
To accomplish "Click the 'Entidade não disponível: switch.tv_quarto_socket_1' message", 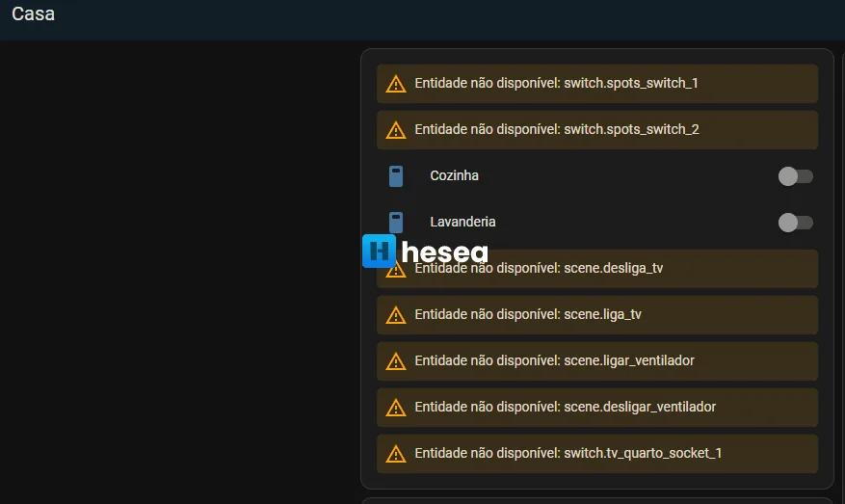I will (597, 454).
